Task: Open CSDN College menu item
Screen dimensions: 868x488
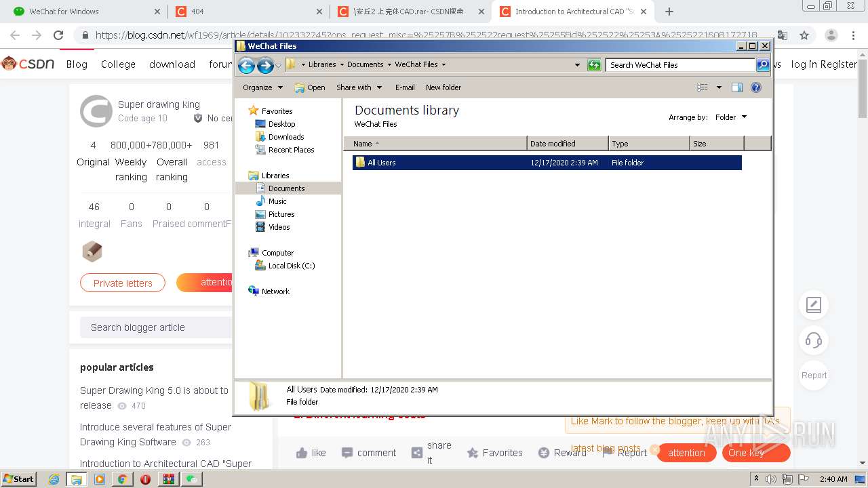Action: coord(118,64)
